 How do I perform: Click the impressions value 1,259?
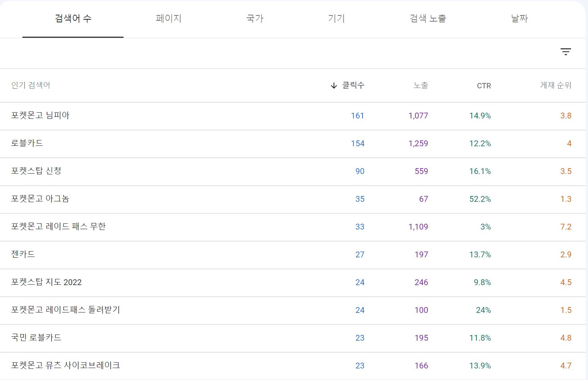[419, 144]
